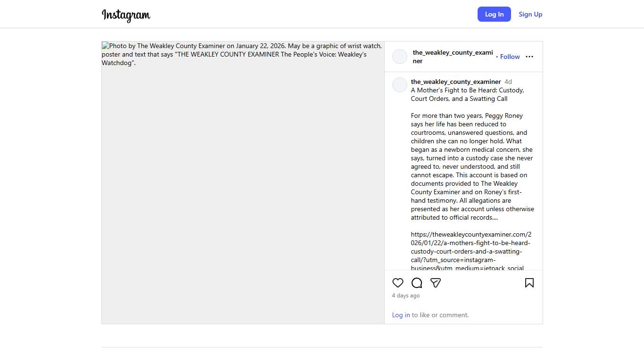Click the Instagram logo

126,15
